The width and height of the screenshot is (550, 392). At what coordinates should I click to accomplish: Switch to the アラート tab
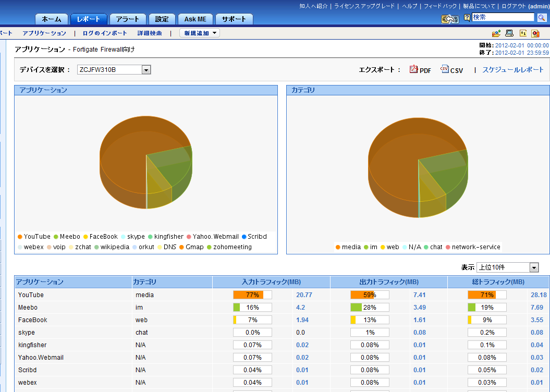point(128,19)
